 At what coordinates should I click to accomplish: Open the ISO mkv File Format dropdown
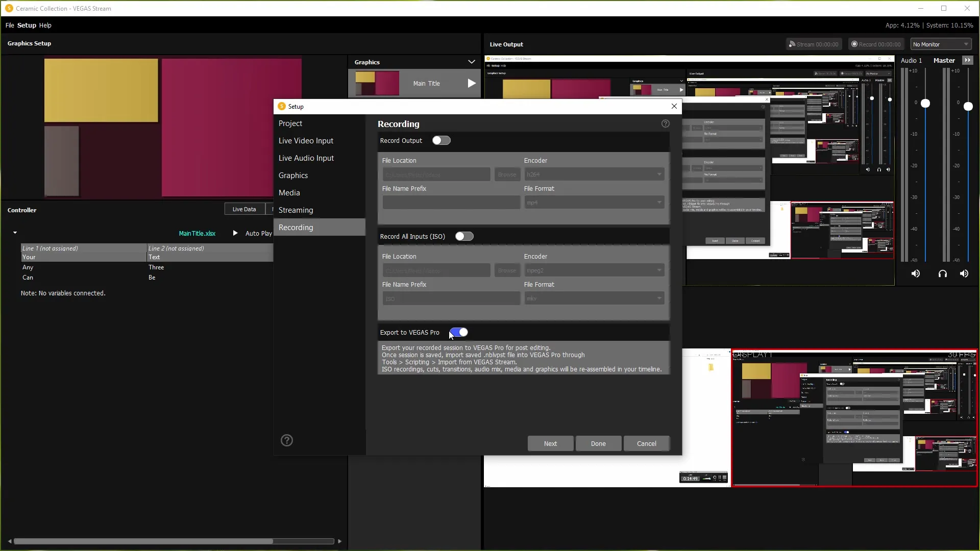594,298
